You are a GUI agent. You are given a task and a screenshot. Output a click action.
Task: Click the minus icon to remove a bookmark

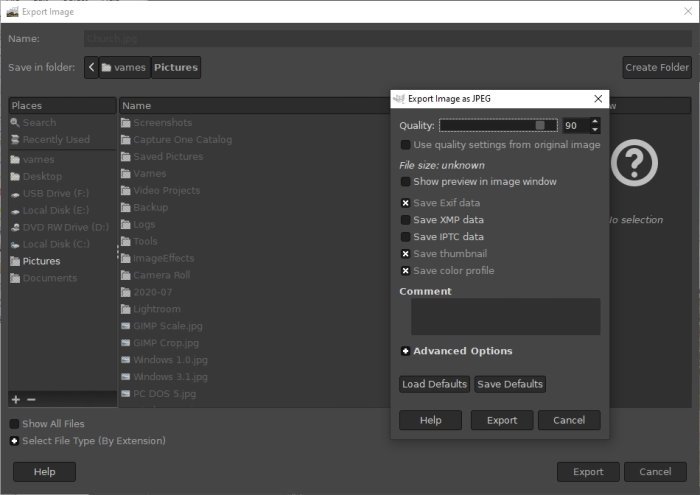31,399
